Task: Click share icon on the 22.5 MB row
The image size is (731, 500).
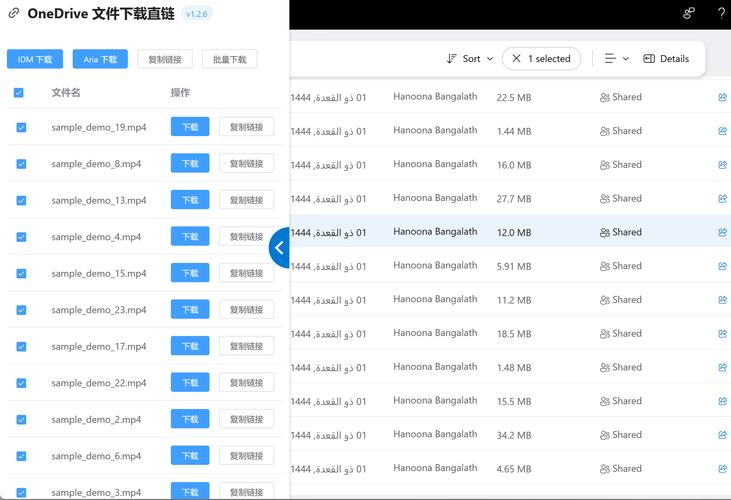Action: (722, 98)
